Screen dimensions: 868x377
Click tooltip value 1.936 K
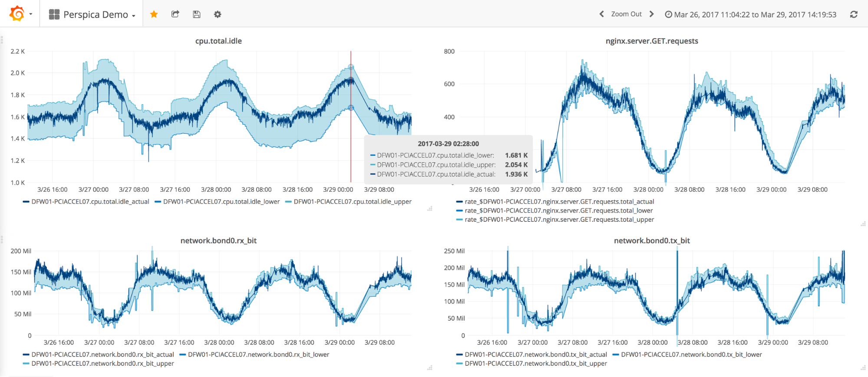click(x=516, y=174)
